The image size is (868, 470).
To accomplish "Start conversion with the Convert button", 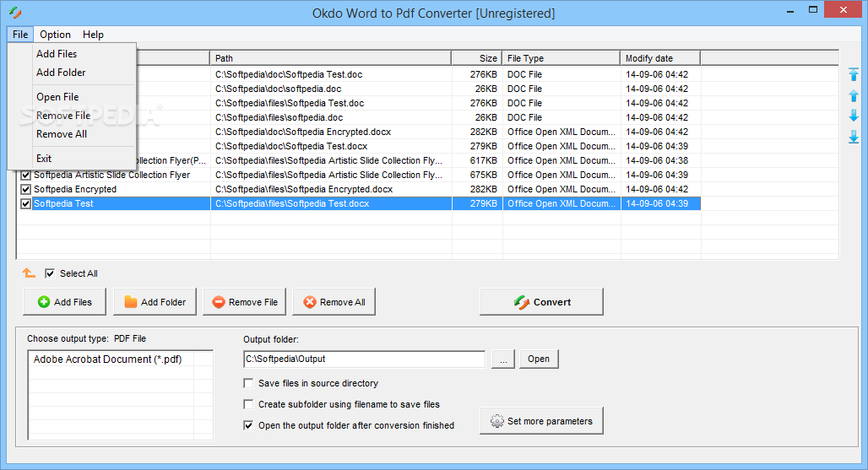I will (541, 302).
